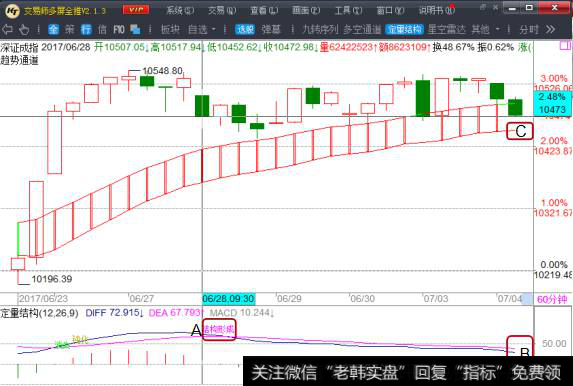Screen dimensions: 573x386
Task: Click the purple panel icon beside the quote bar
Action: pyautogui.click(x=565, y=46)
